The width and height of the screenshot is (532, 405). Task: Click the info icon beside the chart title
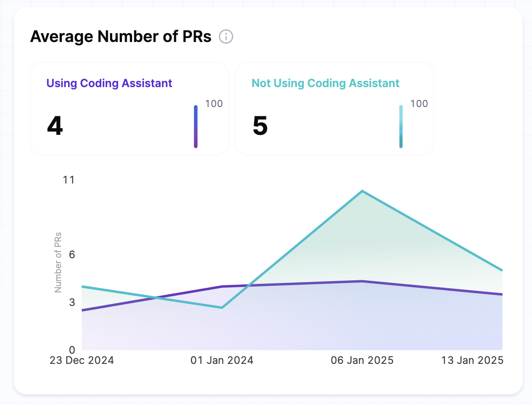pos(226,37)
